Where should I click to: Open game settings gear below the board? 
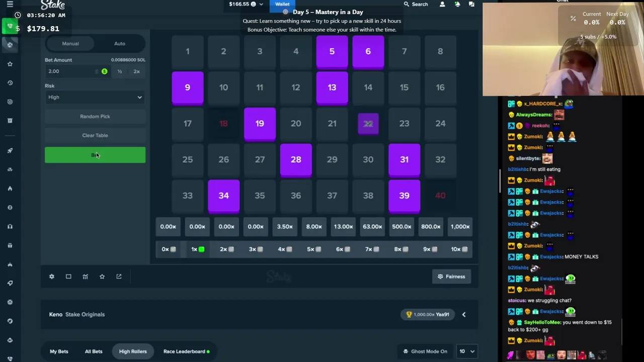click(x=51, y=277)
